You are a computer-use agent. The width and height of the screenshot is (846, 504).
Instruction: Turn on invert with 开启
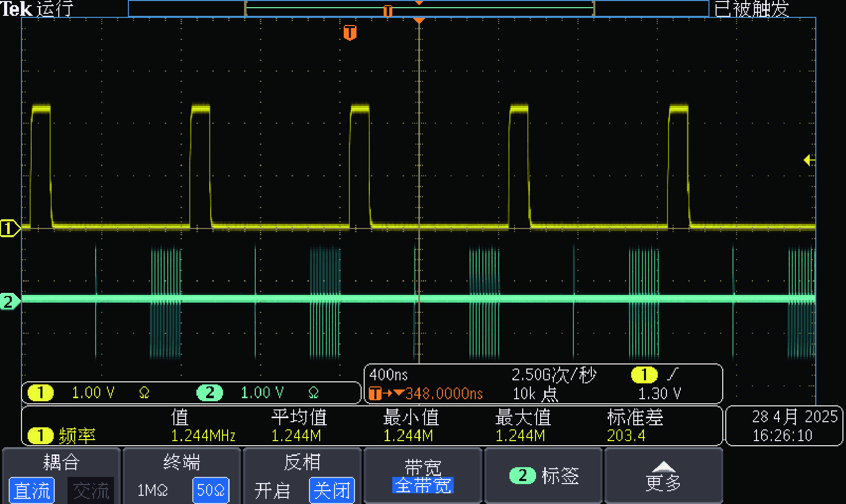coord(272,491)
